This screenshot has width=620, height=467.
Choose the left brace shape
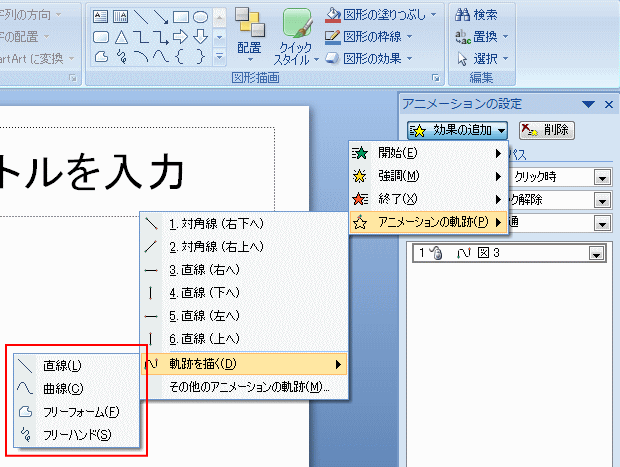[x=180, y=57]
